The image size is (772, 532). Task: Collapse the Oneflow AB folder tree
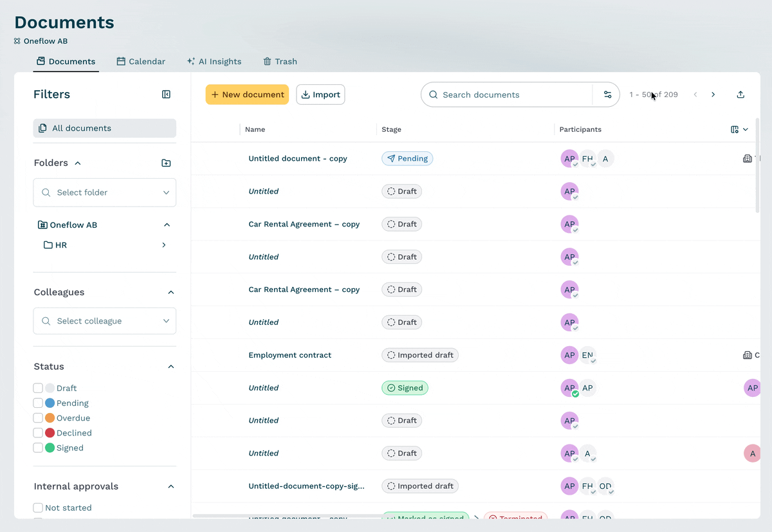pyautogui.click(x=167, y=225)
